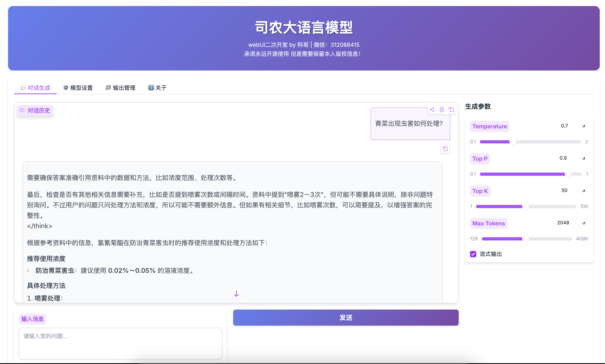Copy entire conversation with top-right copy icon

tap(451, 109)
